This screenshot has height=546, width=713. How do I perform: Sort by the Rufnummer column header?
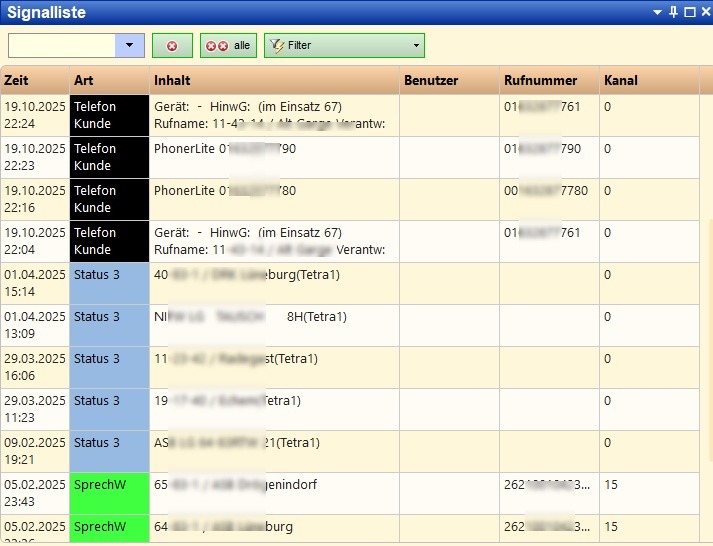coord(548,81)
